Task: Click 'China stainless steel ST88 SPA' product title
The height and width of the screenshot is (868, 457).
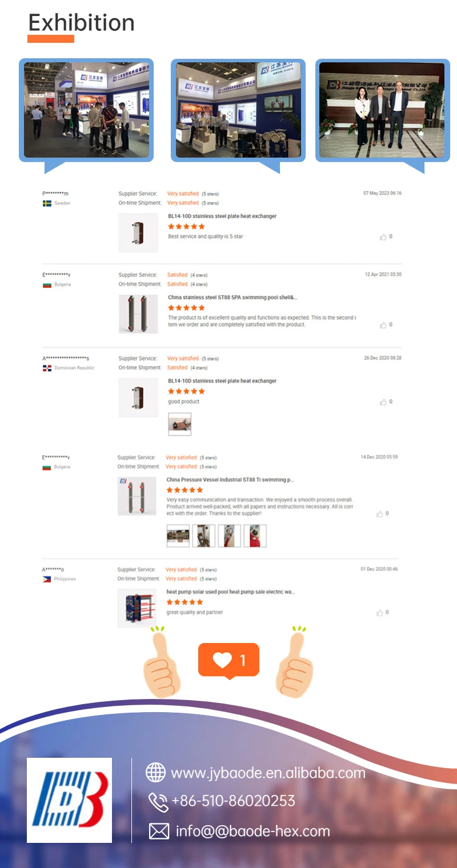Action: click(x=232, y=298)
